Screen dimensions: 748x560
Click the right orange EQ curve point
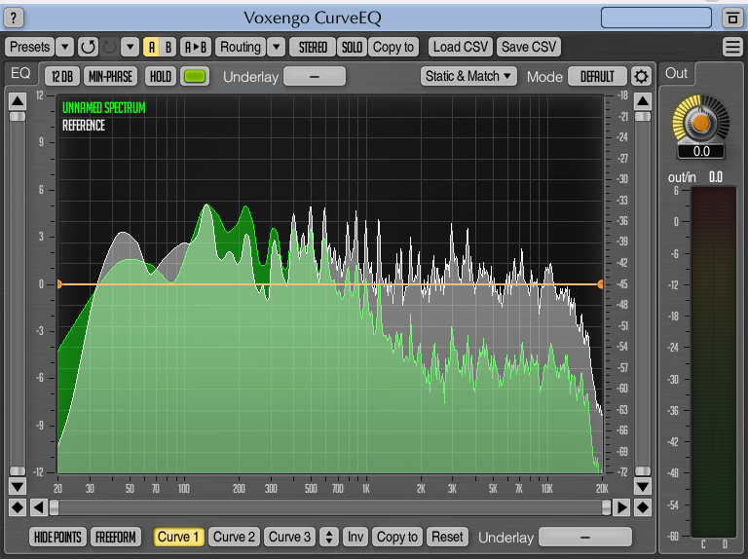click(600, 284)
